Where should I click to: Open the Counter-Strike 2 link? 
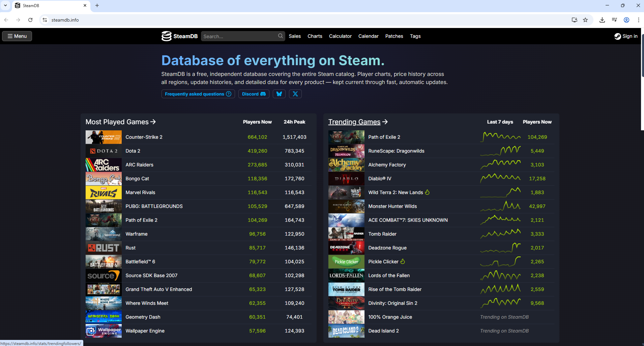tap(144, 137)
